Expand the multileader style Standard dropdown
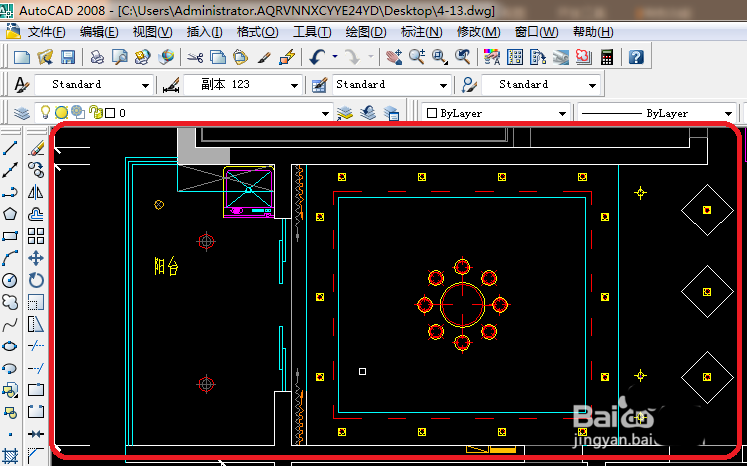 pos(592,85)
